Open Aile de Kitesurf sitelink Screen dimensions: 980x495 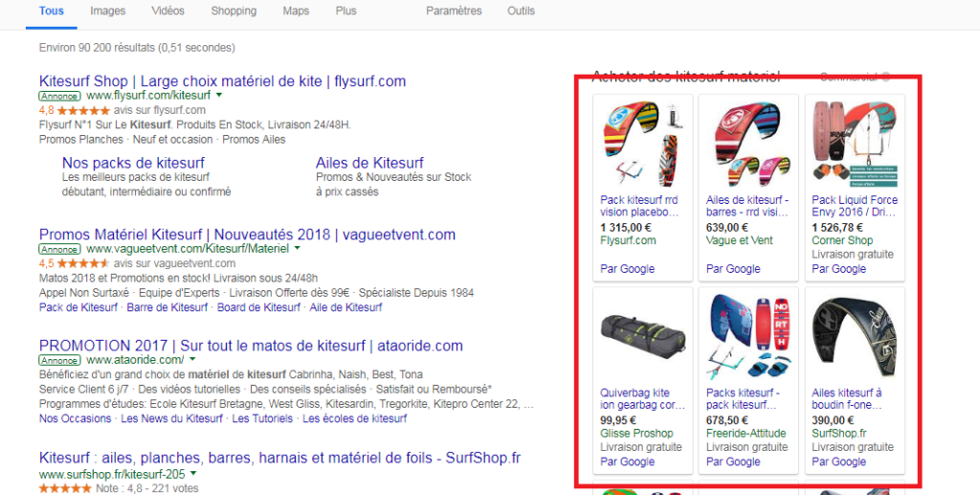click(x=345, y=307)
